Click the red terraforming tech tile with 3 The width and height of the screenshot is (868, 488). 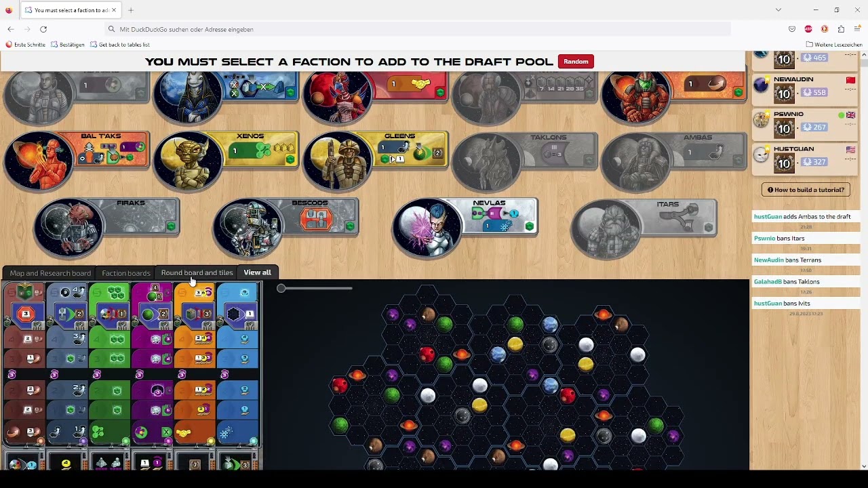25,314
